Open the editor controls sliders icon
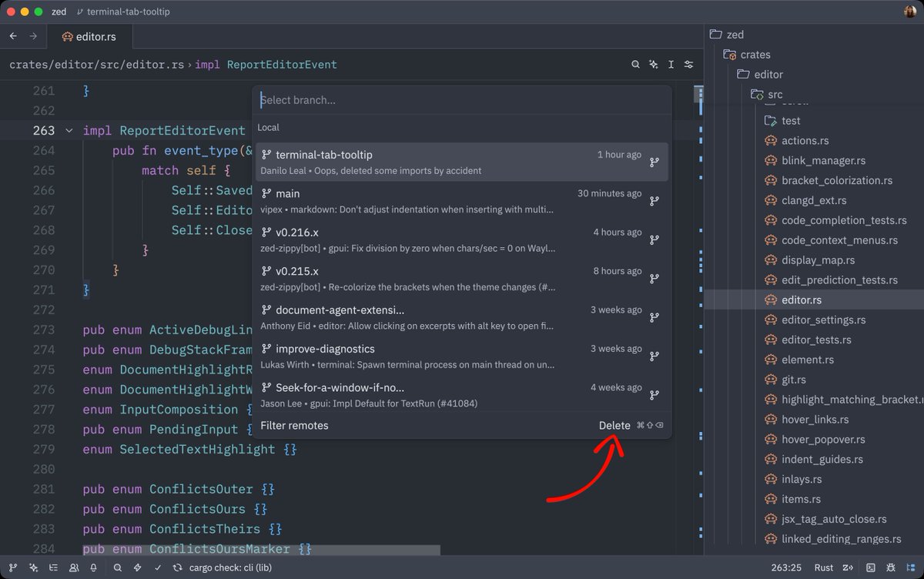Viewport: 924px width, 579px height. (x=689, y=65)
